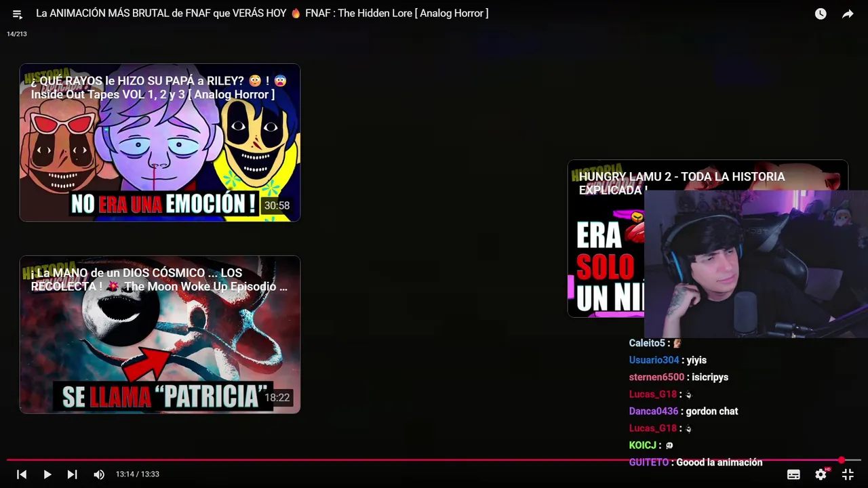Viewport: 868px width, 488px height.
Task: Open the Inside Out Tapes suggested video
Action: 160,142
